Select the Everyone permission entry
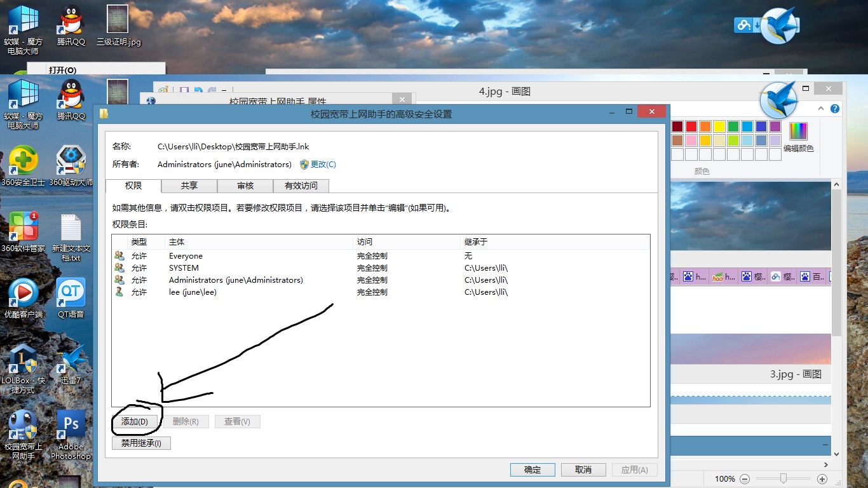Screen dimensions: 868x488 [381, 255]
